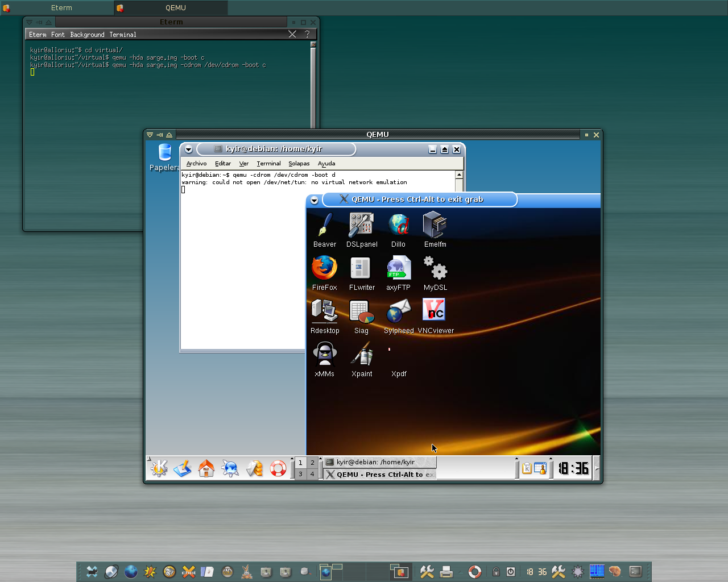Click the printer icon in the bottom dock
This screenshot has height=582, width=728.
[x=446, y=572]
